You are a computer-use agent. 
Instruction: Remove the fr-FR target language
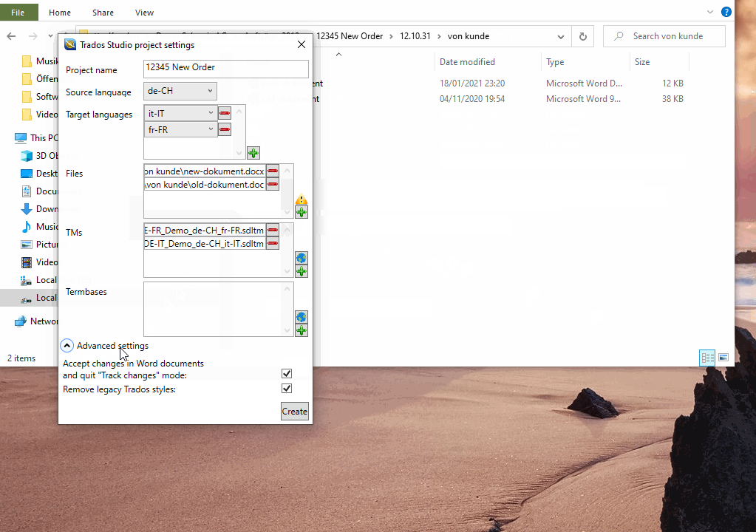(x=225, y=129)
